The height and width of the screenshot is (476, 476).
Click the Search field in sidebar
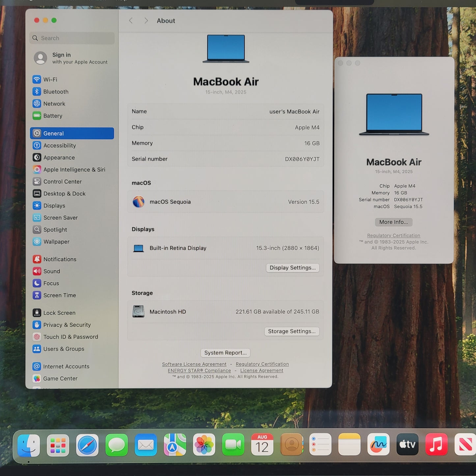click(72, 38)
